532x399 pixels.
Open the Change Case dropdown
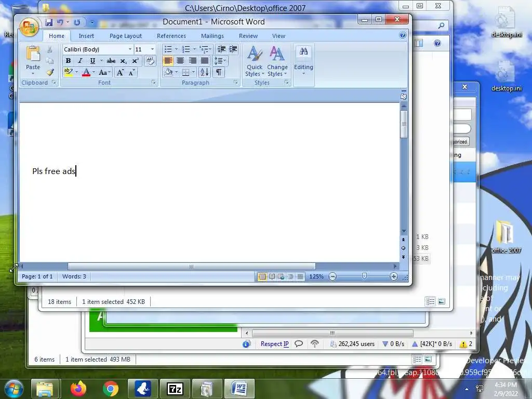[x=104, y=72]
